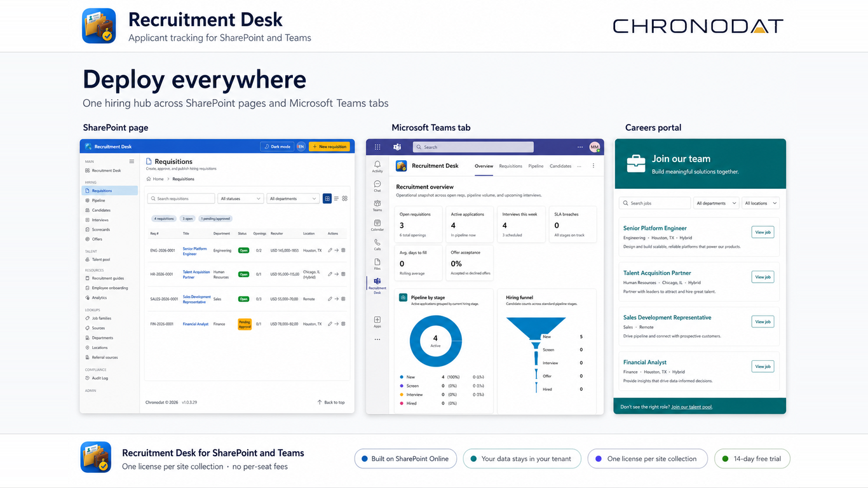Open Teams in the Teams left rail
The width and height of the screenshot is (868, 488).
(x=377, y=205)
